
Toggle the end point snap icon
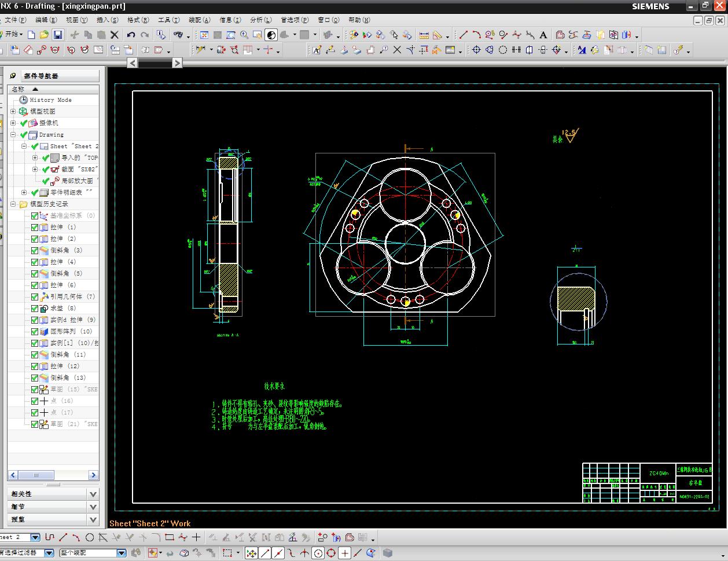265,553
